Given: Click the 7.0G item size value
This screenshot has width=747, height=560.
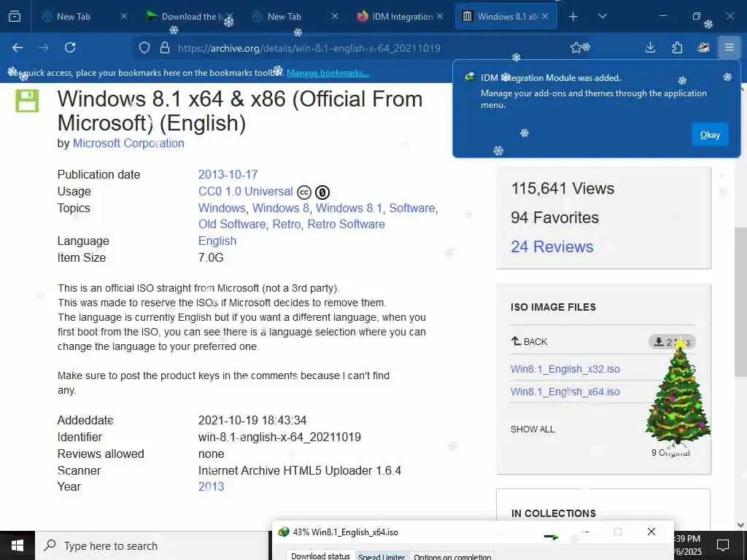Looking at the screenshot, I should 211,257.
